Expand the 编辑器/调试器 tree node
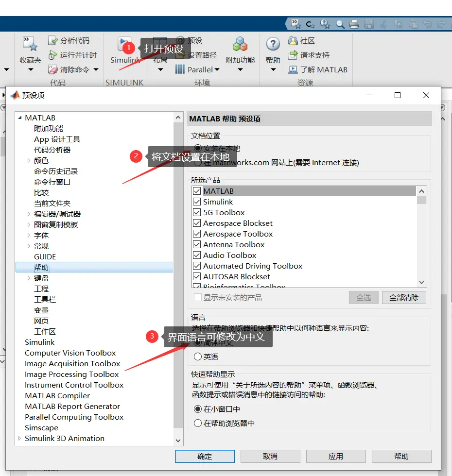Viewport: 452px width, 476px height. [x=29, y=214]
